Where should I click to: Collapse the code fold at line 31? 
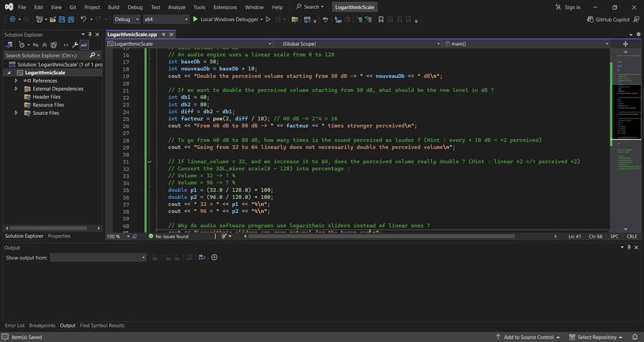150,162
